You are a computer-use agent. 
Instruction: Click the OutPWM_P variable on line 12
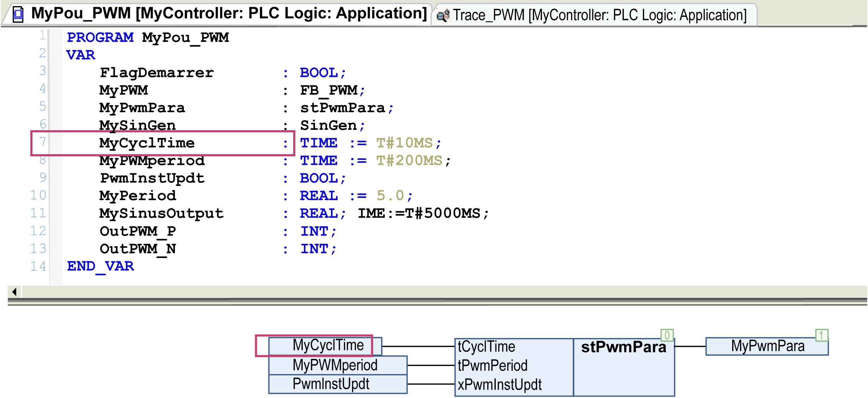pyautogui.click(x=138, y=231)
